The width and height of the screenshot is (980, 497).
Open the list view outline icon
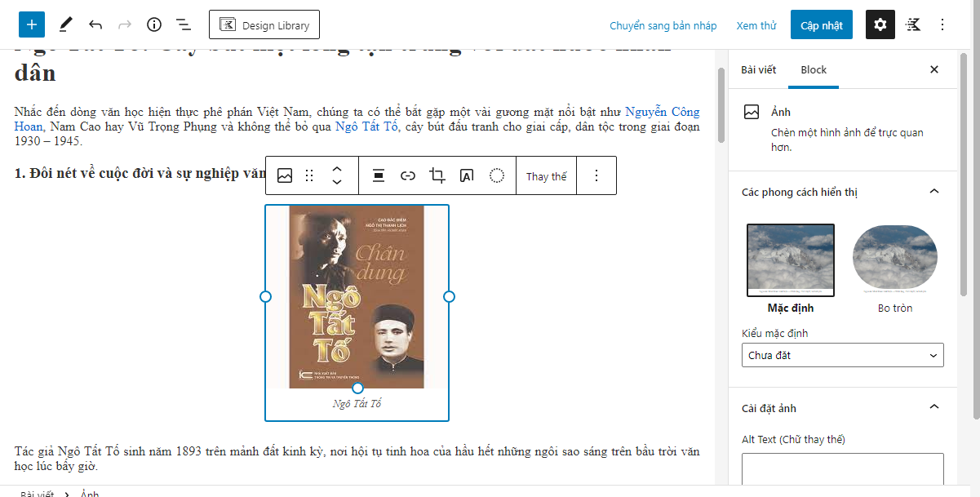point(184,24)
